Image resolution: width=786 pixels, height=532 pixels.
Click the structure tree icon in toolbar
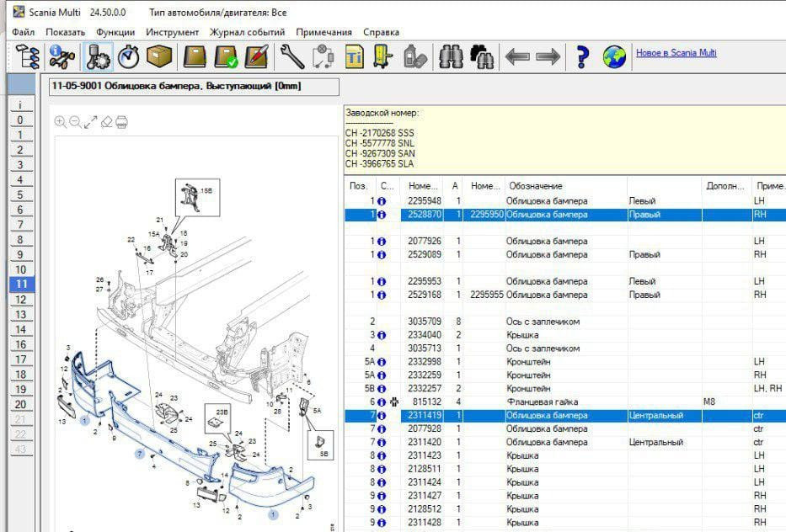[28, 57]
